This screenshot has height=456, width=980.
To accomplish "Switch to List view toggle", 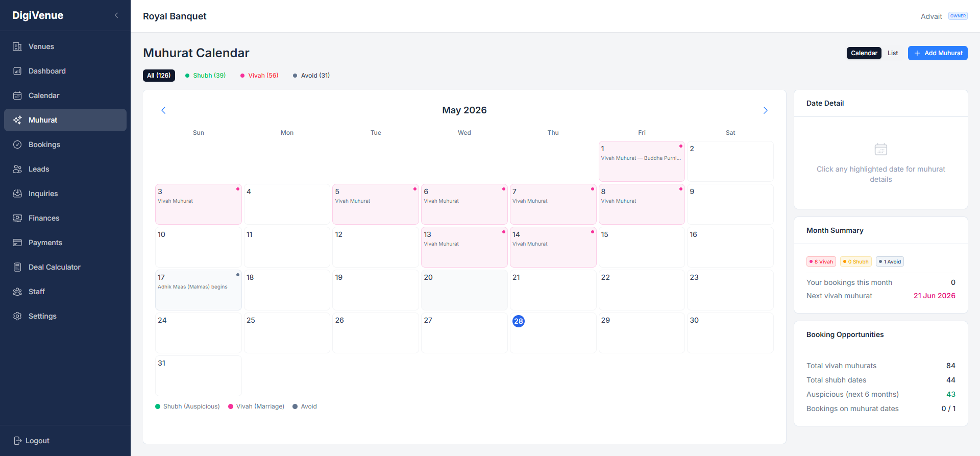I will tap(893, 53).
